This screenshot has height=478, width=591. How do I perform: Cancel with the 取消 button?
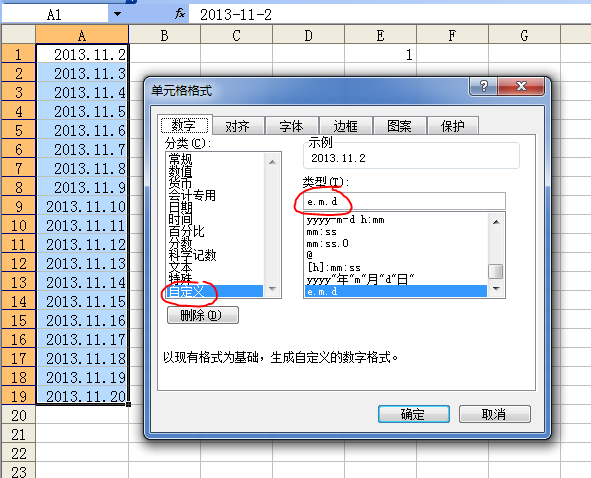click(495, 414)
